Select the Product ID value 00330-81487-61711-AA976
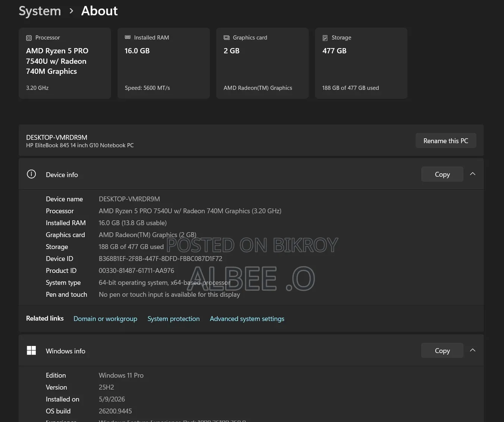Image resolution: width=504 pixels, height=422 pixels. point(136,271)
